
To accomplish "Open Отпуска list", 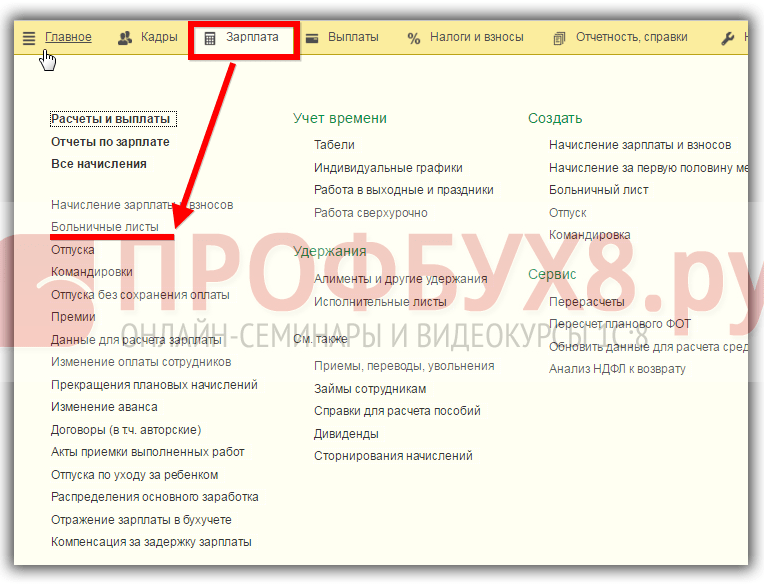I will pyautogui.click(x=73, y=250).
